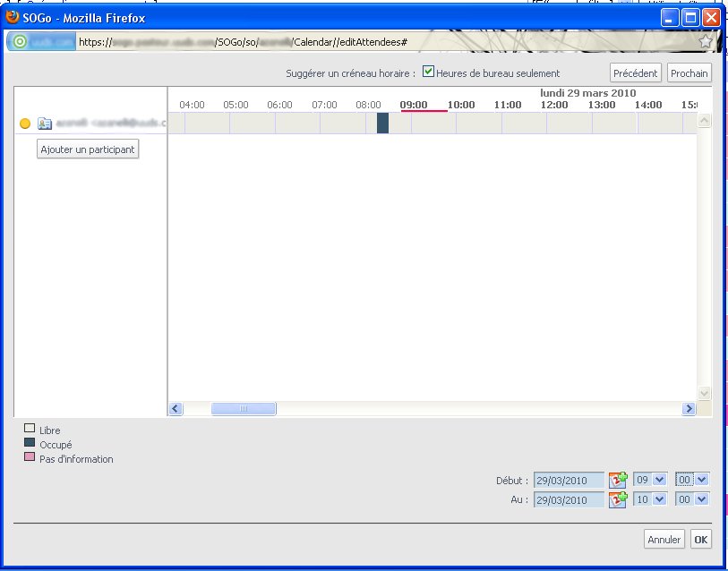728x571 pixels.
Task: Open the Début minutes dropdown
Action: [692, 480]
